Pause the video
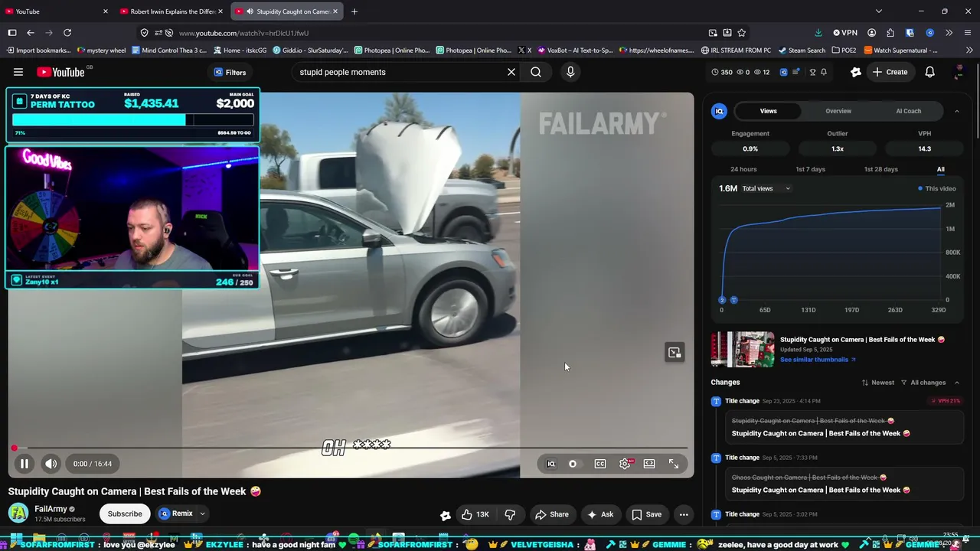 pos(24,464)
